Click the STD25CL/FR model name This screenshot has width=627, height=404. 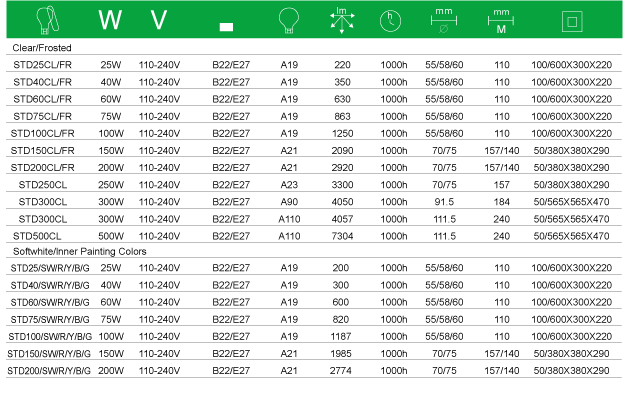point(42,64)
